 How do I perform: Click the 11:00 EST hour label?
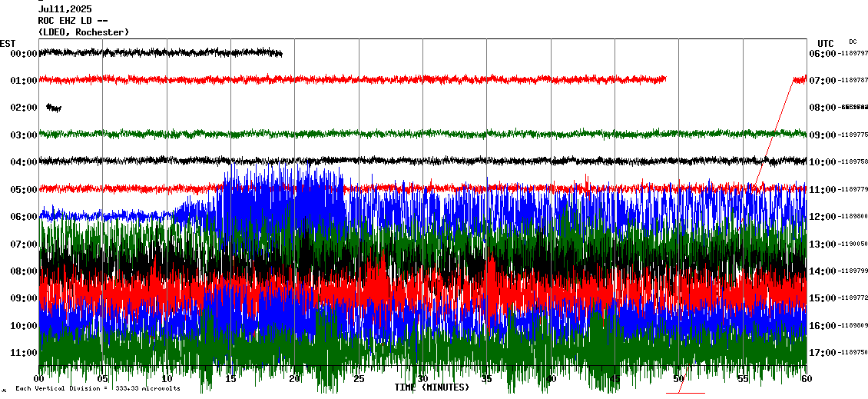25,353
